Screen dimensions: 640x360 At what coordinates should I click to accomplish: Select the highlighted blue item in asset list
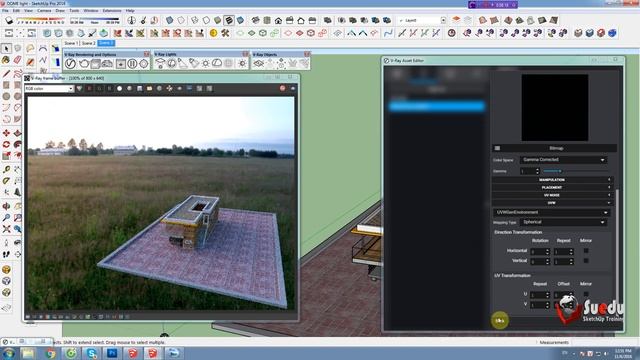point(437,107)
